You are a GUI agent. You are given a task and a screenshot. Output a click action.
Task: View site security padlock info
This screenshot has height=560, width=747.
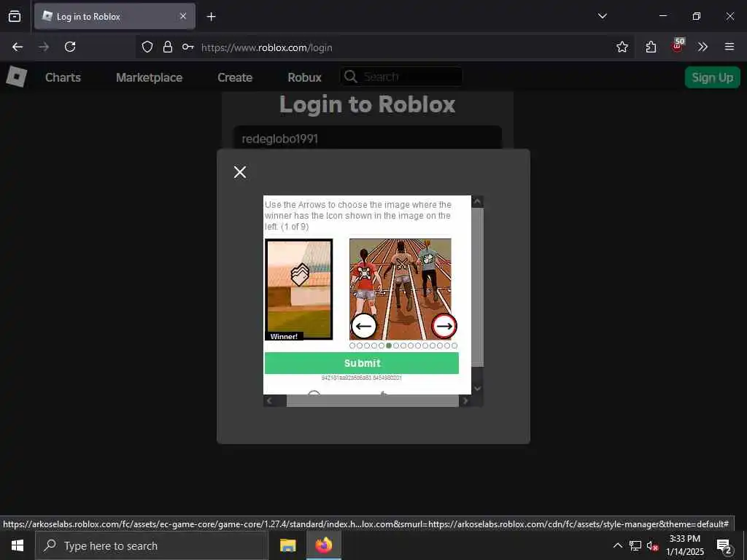pos(167,47)
